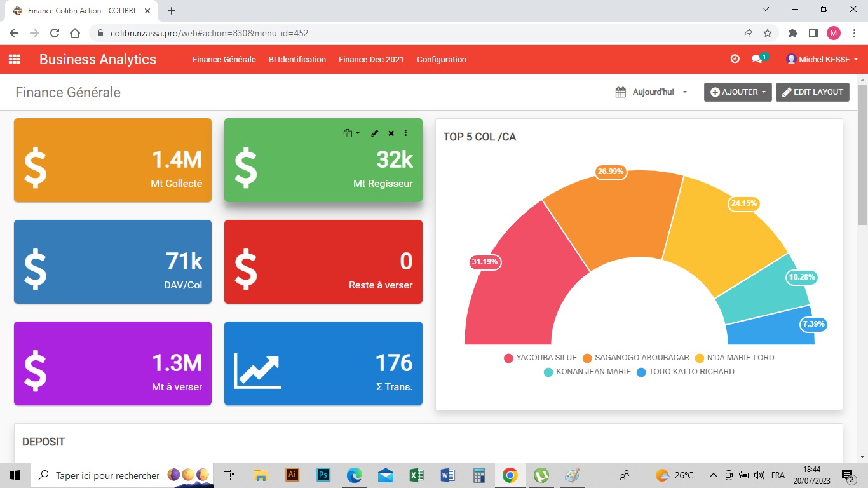Open the Finance Dec 2021 menu
Viewport: 868px width, 488px height.
click(x=371, y=59)
